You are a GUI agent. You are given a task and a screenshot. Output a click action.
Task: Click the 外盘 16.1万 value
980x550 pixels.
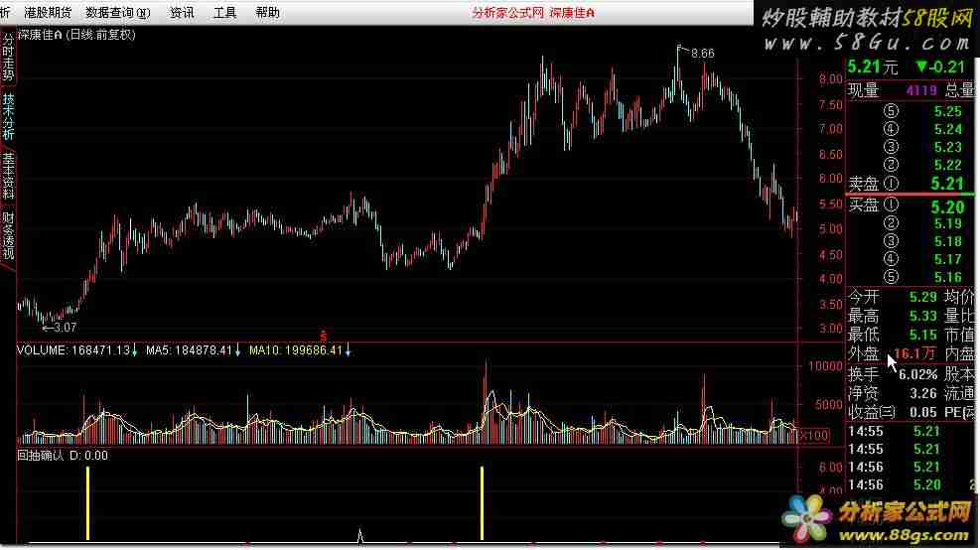915,354
